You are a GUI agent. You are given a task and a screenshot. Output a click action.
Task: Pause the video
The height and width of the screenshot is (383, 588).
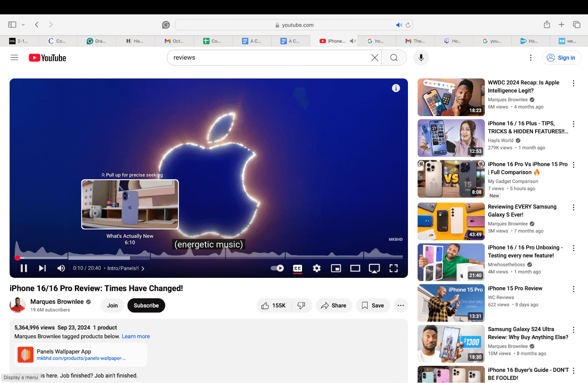click(24, 268)
